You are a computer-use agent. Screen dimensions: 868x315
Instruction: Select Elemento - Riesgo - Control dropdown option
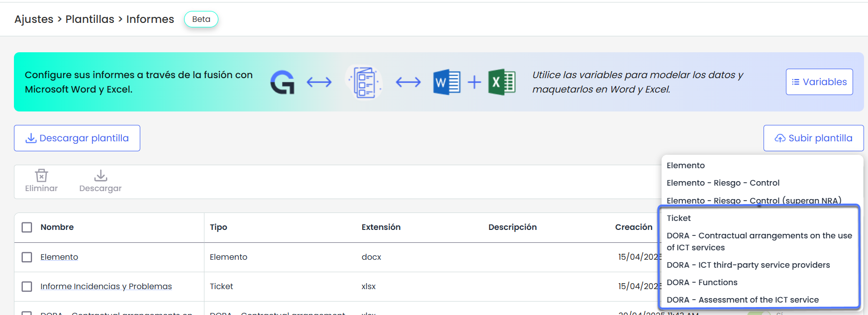point(723,183)
